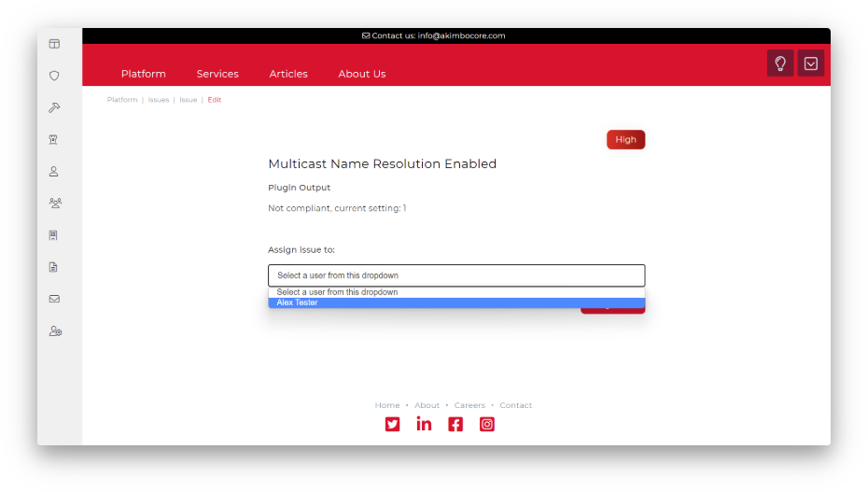Screen dimensions: 868x492
Task: Choose the placeholder 'Select a user' list option
Action: click(x=456, y=292)
